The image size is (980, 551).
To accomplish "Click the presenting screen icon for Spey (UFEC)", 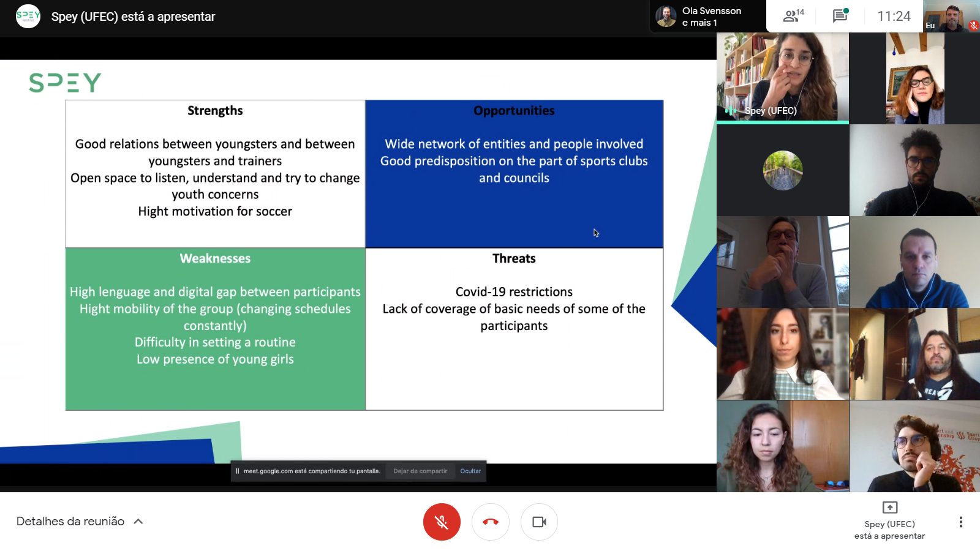I will pos(889,507).
